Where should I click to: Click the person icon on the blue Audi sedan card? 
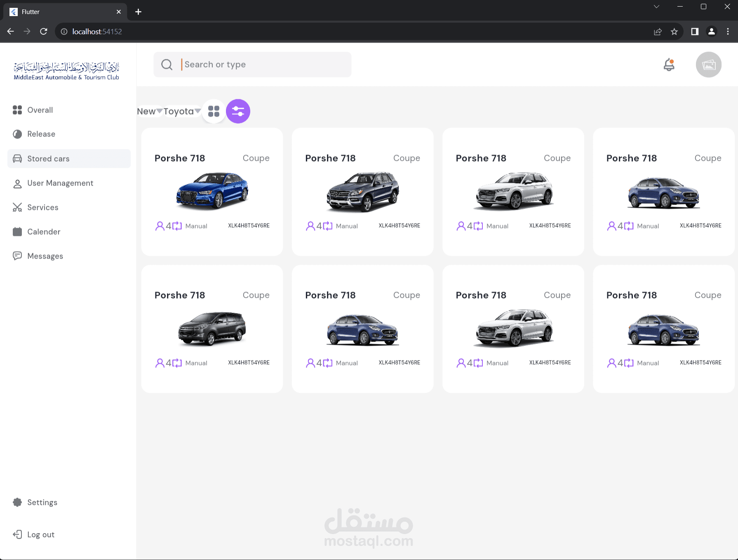coord(160,226)
